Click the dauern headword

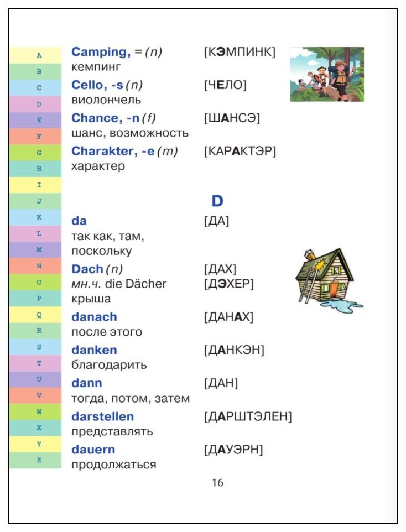click(93, 450)
